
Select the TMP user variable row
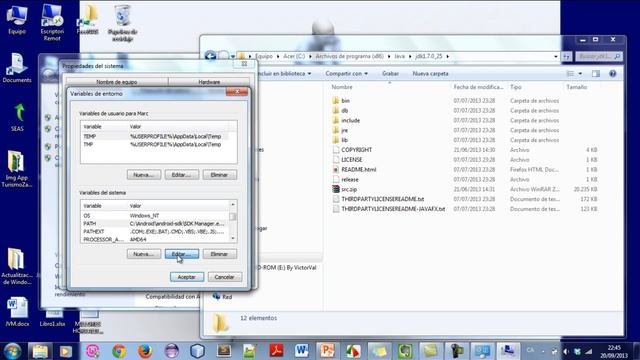[x=155, y=144]
